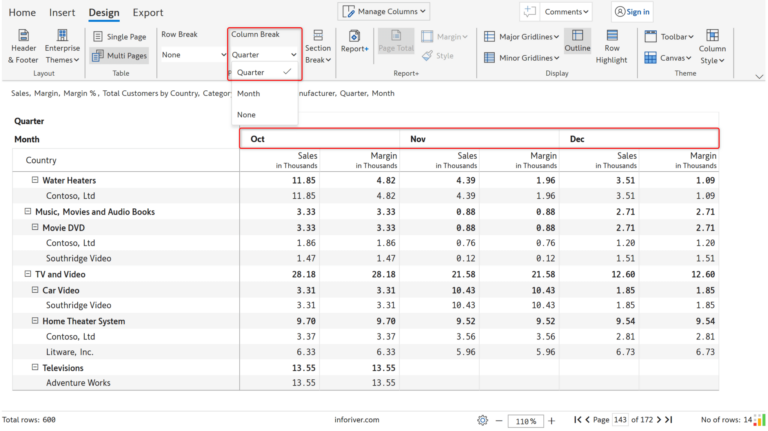Click the Month row header label
Screen dimensions: 768x431
(26, 140)
